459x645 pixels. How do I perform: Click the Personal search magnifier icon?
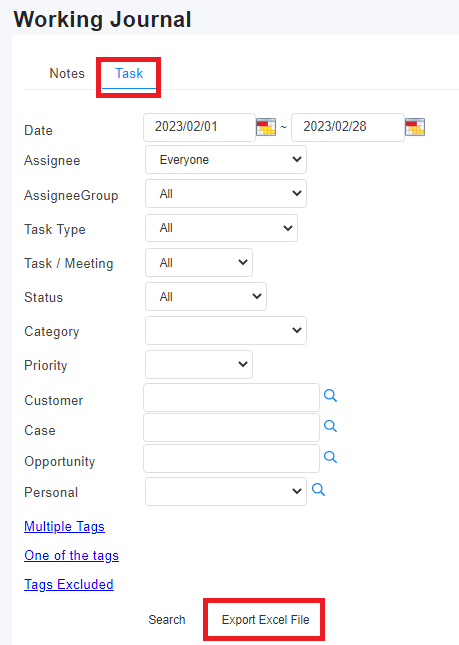pos(318,490)
